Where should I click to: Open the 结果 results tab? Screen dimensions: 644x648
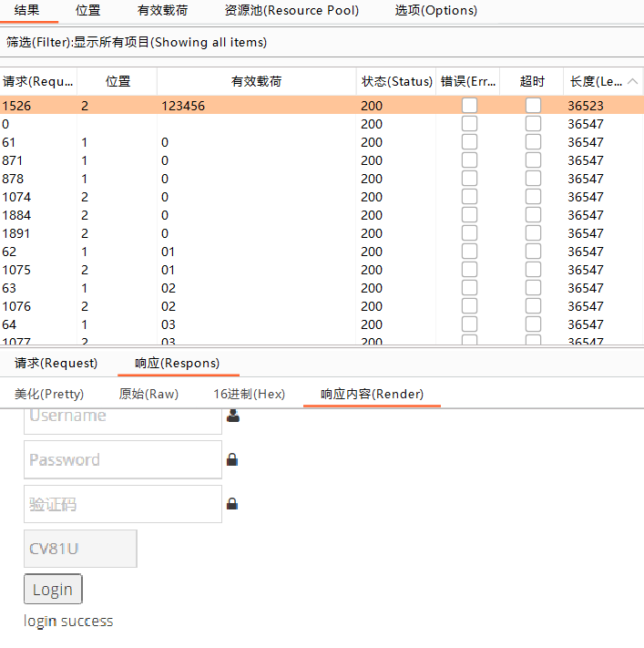[x=26, y=10]
